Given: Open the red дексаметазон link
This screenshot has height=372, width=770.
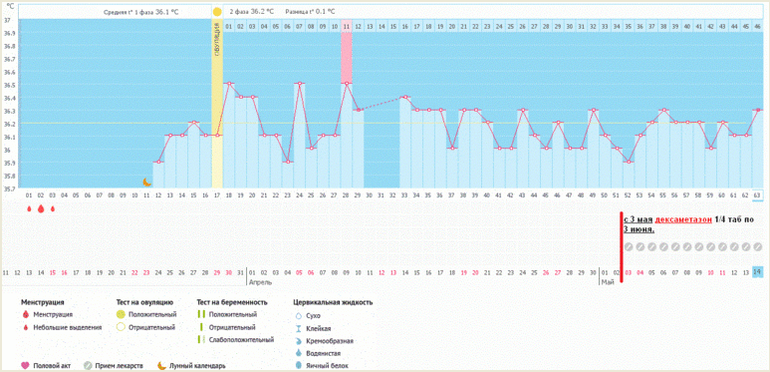Looking at the screenshot, I should click(683, 220).
